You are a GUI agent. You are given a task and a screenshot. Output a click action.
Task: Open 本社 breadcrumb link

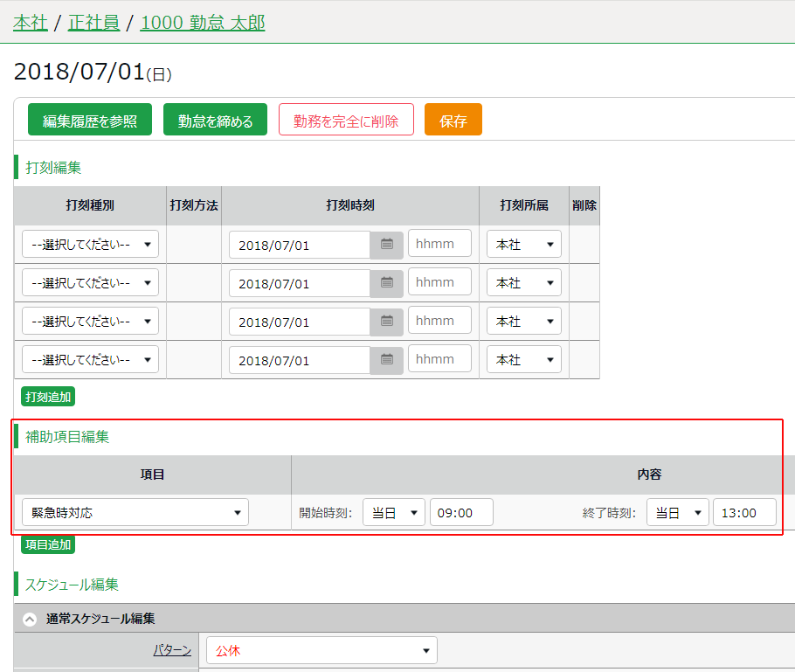pos(31,23)
